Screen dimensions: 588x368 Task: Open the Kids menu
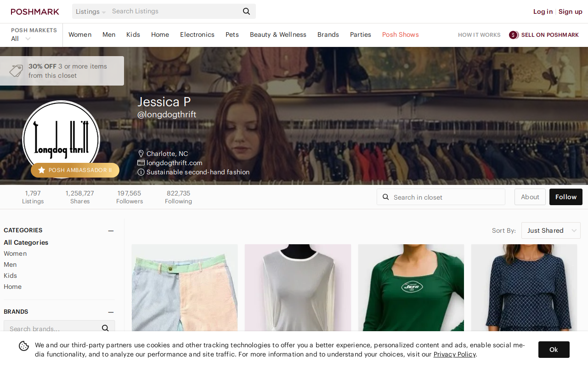pyautogui.click(x=133, y=34)
